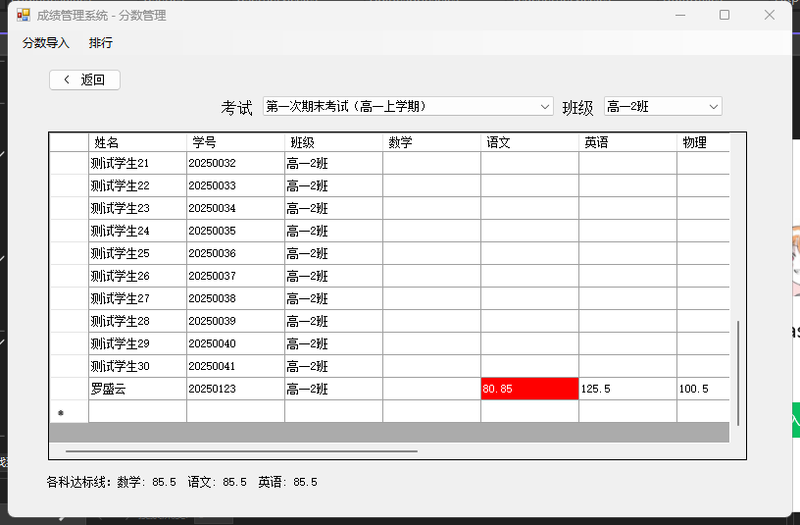Viewport: 800px width, 525px height.
Task: Select student ID 20250039 cell
Action: [236, 321]
